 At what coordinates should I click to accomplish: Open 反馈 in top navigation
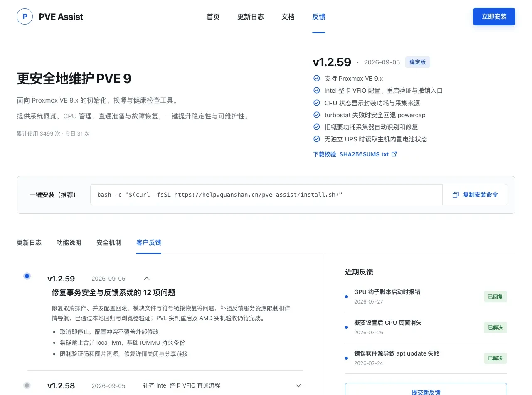(x=319, y=17)
